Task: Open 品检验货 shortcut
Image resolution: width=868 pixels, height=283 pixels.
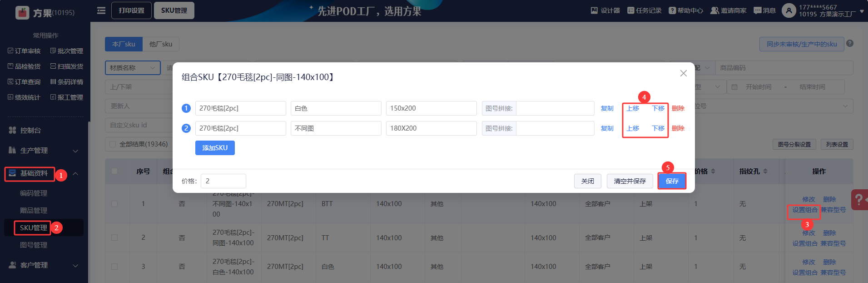Action: 24,66
